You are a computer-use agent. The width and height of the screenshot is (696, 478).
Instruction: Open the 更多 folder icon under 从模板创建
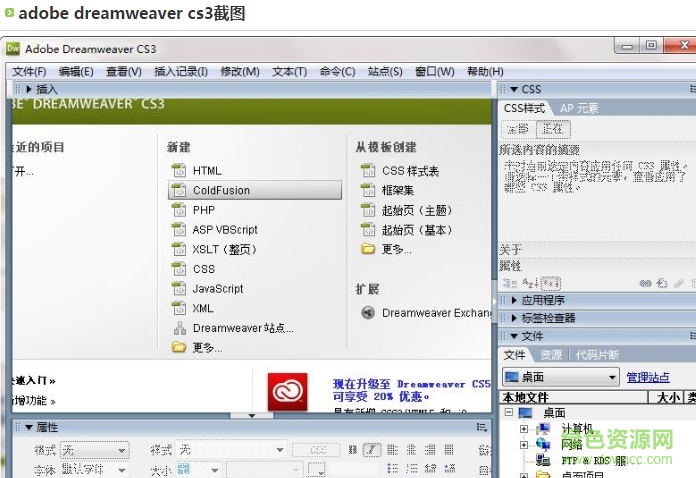[368, 249]
